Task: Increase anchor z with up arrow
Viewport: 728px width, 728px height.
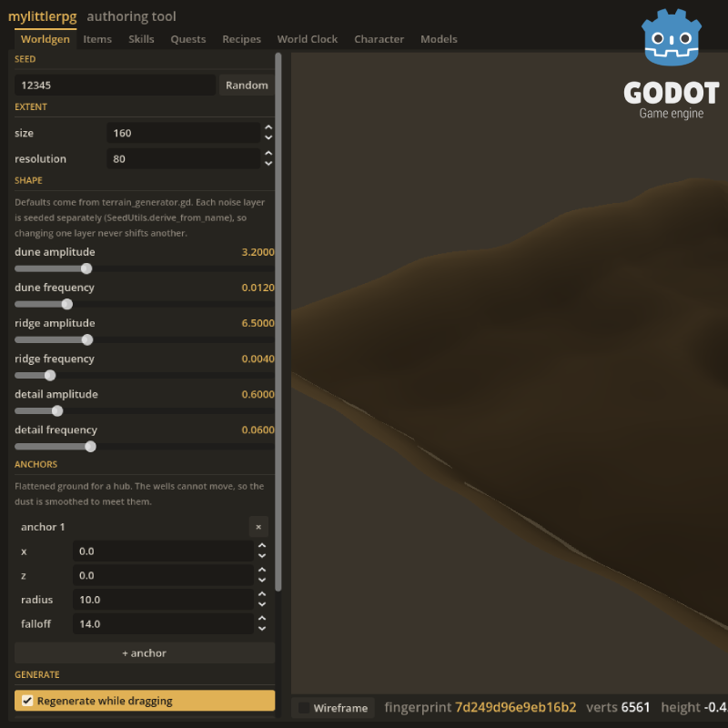Action: click(x=262, y=571)
